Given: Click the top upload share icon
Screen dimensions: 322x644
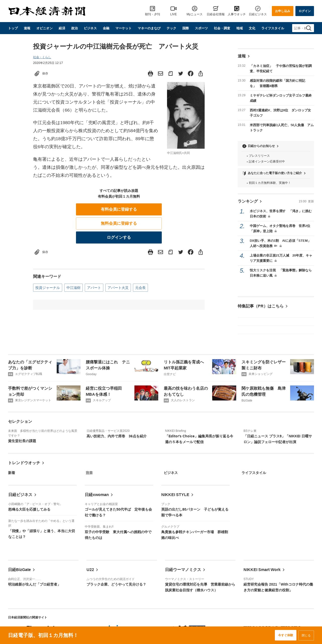Looking at the screenshot, I should pyautogui.click(x=201, y=73).
